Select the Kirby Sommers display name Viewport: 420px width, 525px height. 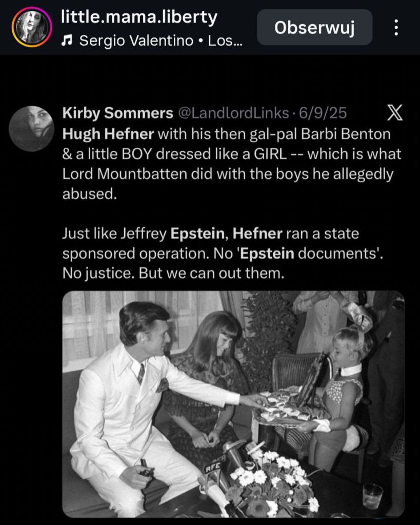click(118, 113)
